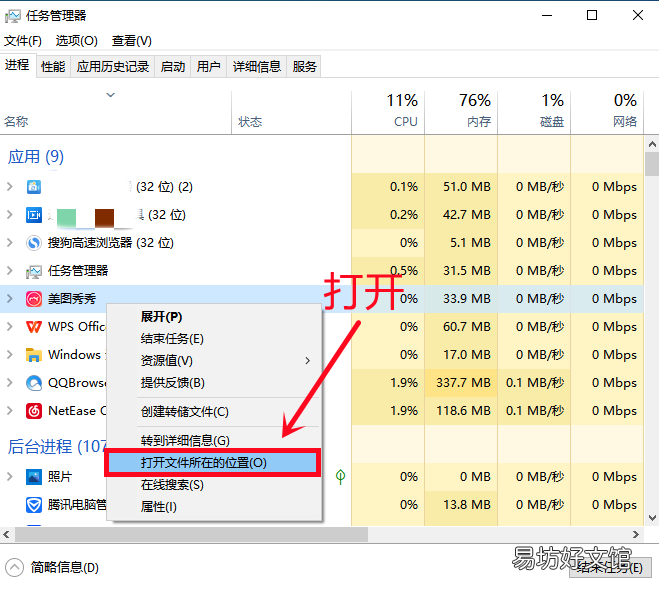Select the 进程 tab
The height and width of the screenshot is (590, 659).
17,65
